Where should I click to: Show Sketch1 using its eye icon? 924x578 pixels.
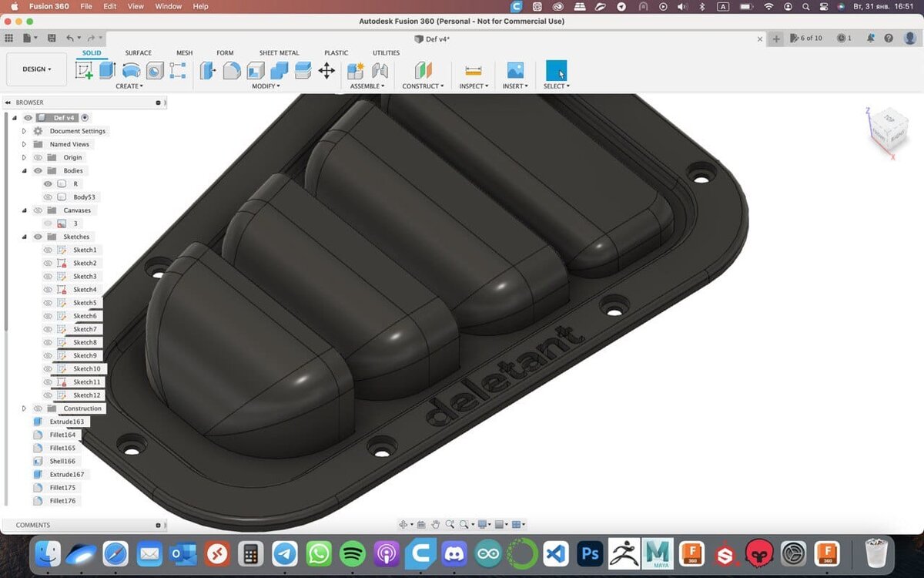(49, 250)
